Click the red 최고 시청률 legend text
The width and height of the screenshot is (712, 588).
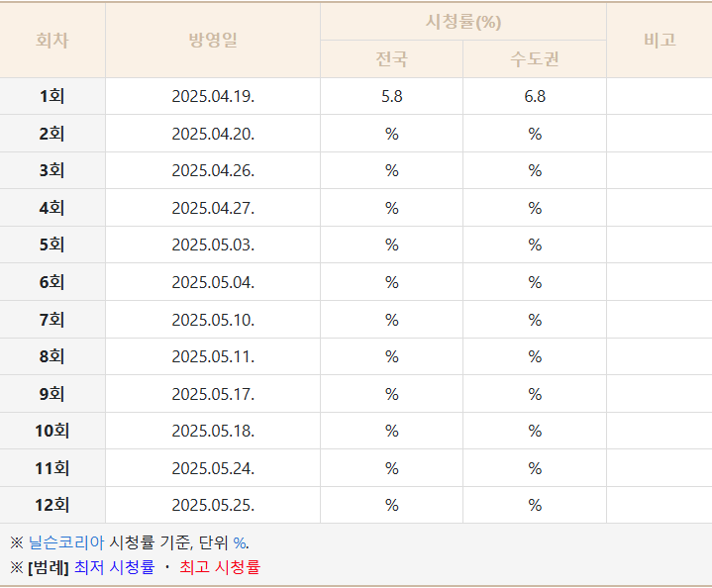(220, 566)
